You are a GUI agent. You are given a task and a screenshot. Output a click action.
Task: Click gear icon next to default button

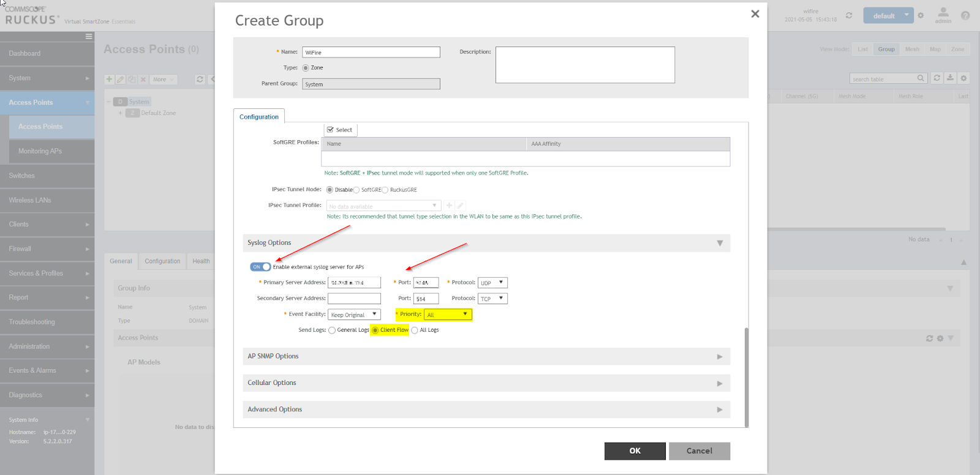click(x=921, y=15)
